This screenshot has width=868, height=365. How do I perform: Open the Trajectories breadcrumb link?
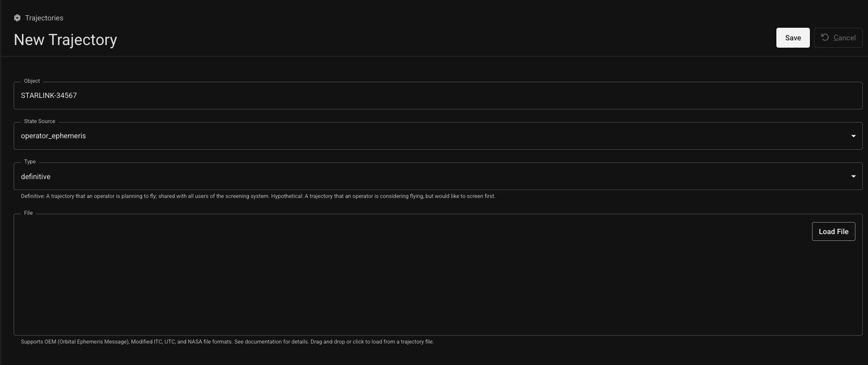click(44, 18)
